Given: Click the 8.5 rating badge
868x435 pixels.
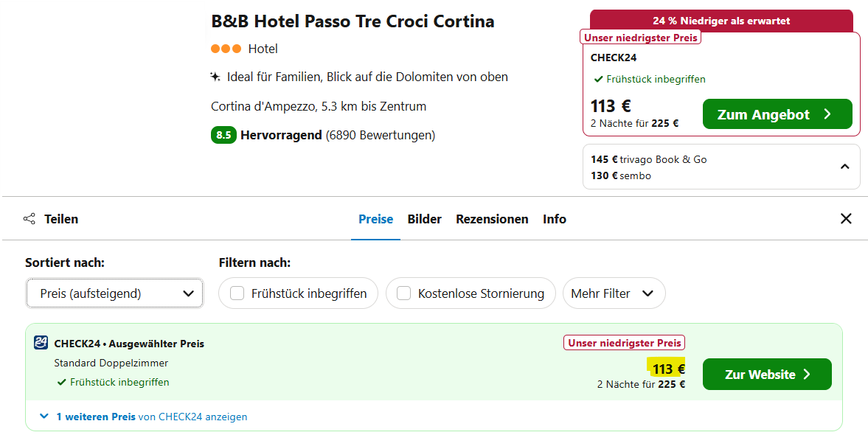Looking at the screenshot, I should point(223,135).
